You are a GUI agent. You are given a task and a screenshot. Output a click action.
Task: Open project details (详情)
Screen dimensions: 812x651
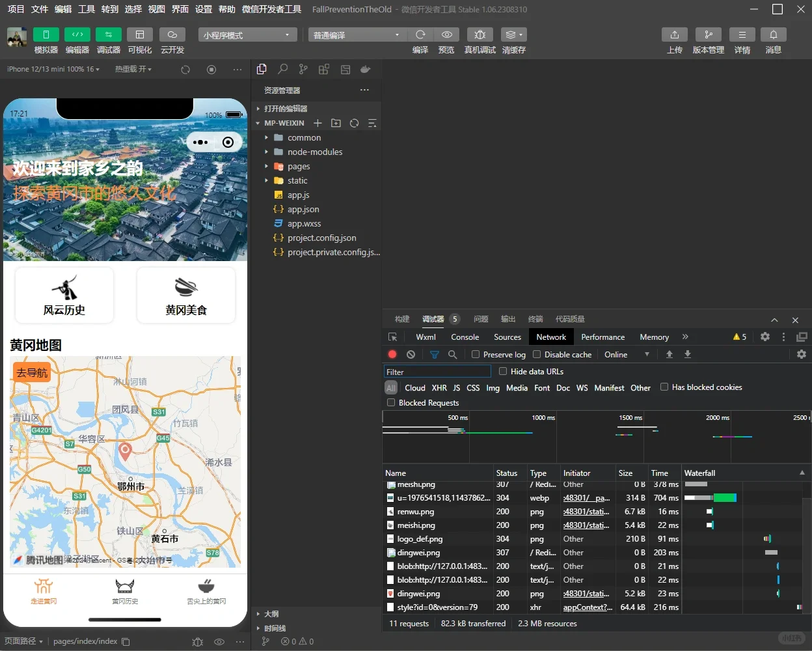pyautogui.click(x=742, y=35)
